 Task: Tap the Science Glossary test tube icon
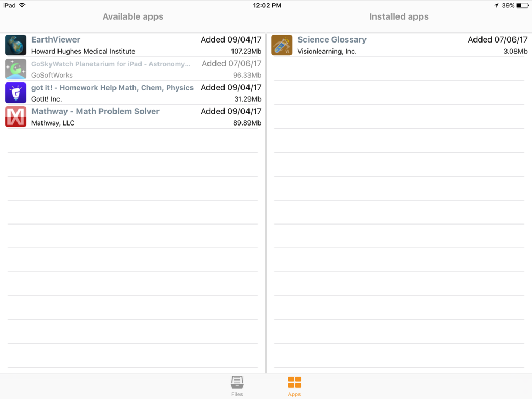click(x=281, y=45)
